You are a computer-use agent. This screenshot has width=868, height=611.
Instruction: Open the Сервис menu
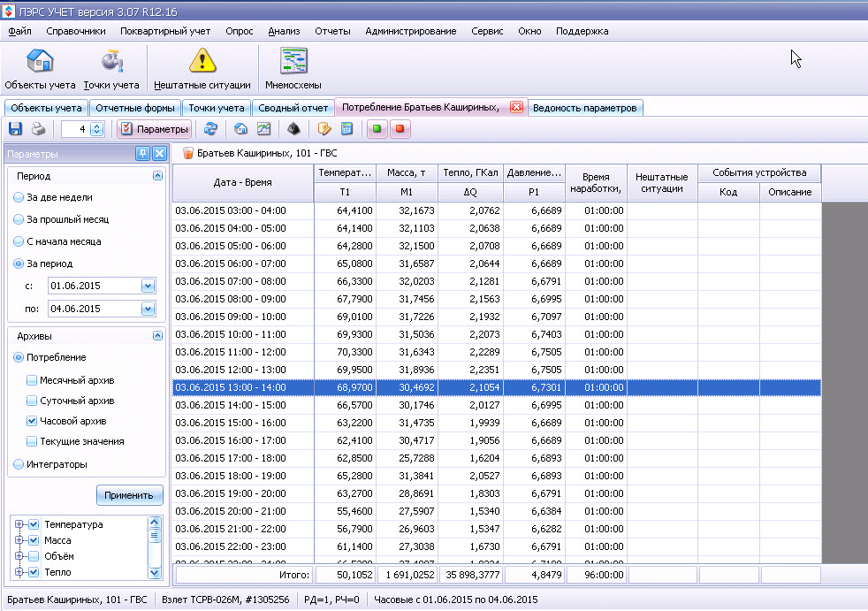487,31
